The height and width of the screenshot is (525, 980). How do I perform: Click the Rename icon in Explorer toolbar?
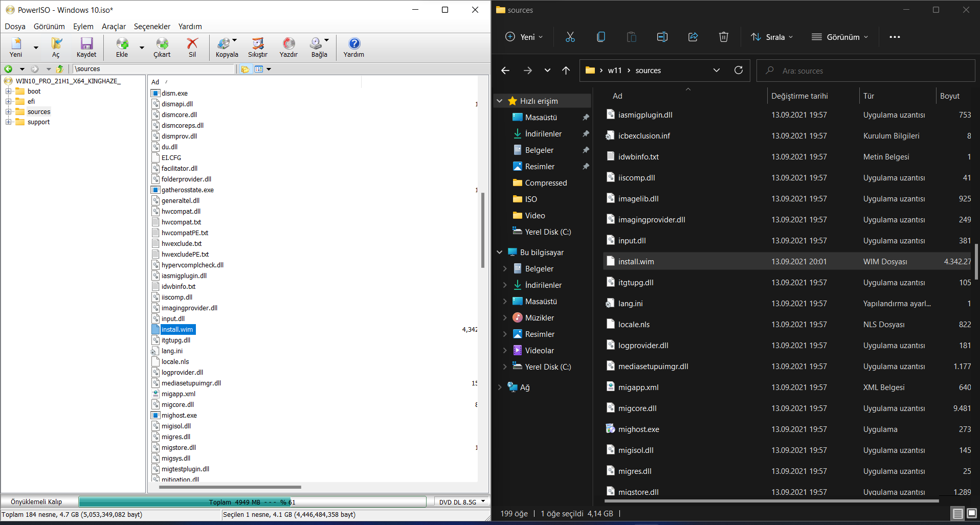click(x=662, y=37)
